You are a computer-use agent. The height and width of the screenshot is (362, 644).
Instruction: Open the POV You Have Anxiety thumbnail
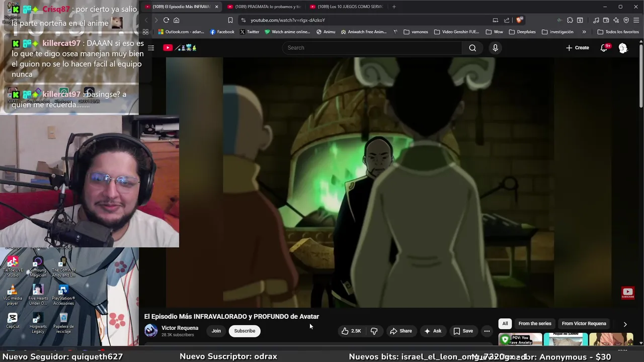[x=520, y=340]
